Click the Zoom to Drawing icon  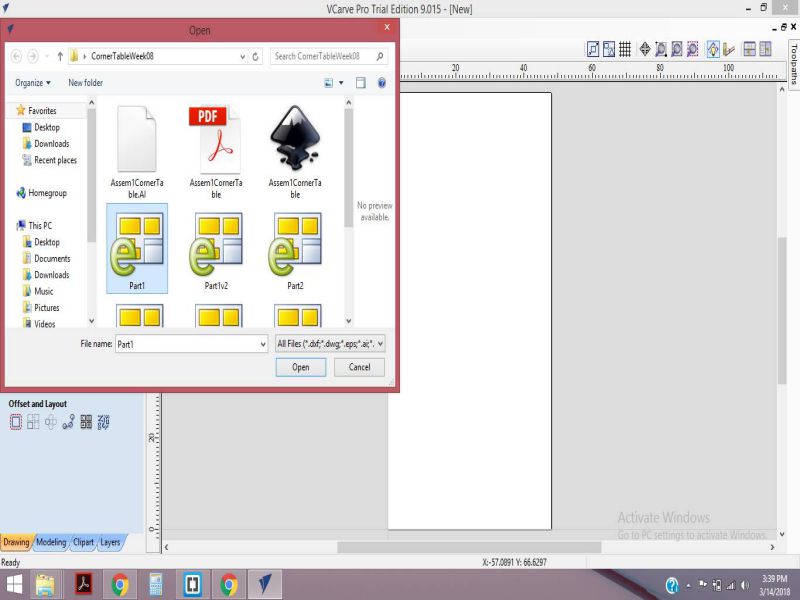[677, 49]
